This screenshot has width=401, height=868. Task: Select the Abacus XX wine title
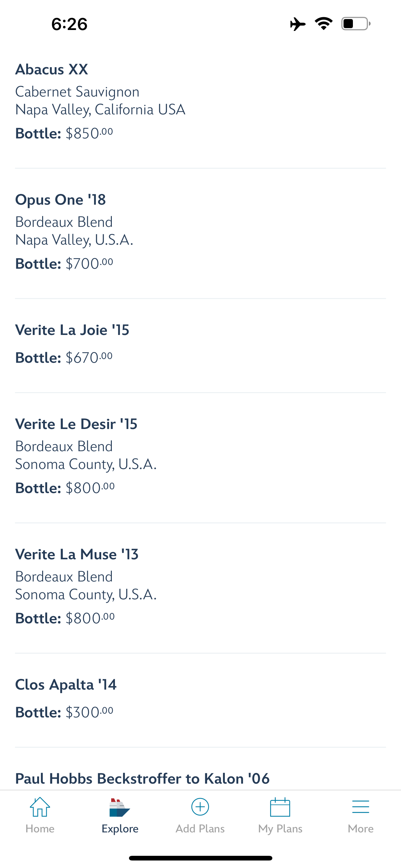point(52,69)
